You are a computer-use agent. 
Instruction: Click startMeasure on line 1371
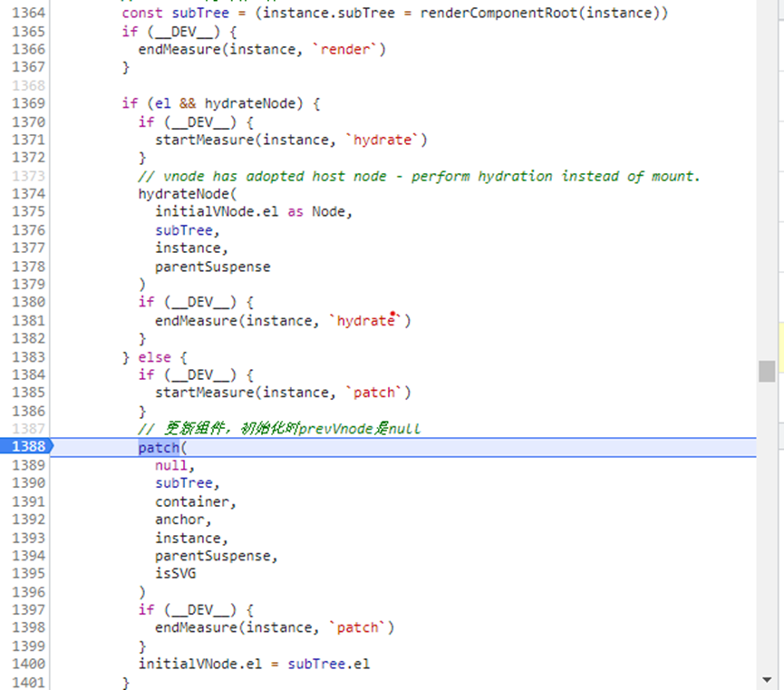[x=205, y=140]
